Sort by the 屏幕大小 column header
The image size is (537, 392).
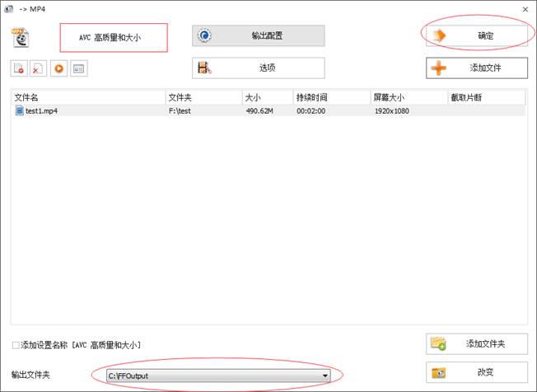tap(409, 97)
